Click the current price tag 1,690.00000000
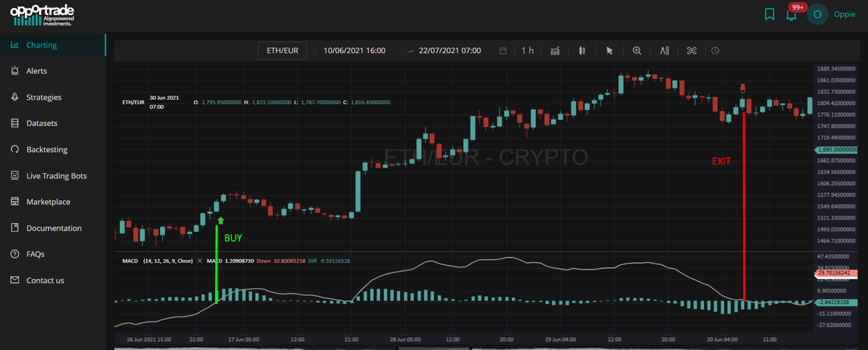Viewport: 868px width, 350px height. click(835, 149)
